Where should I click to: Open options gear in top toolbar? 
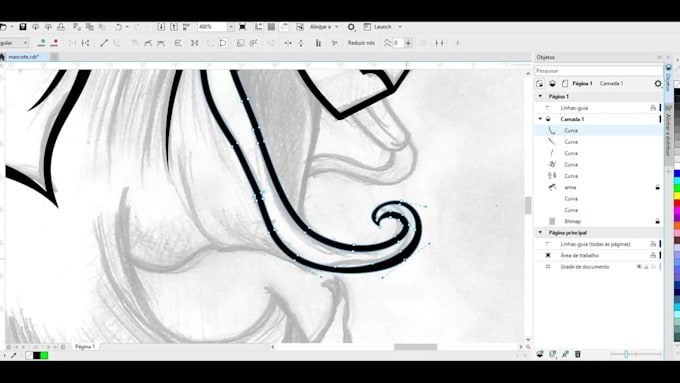[x=351, y=27]
